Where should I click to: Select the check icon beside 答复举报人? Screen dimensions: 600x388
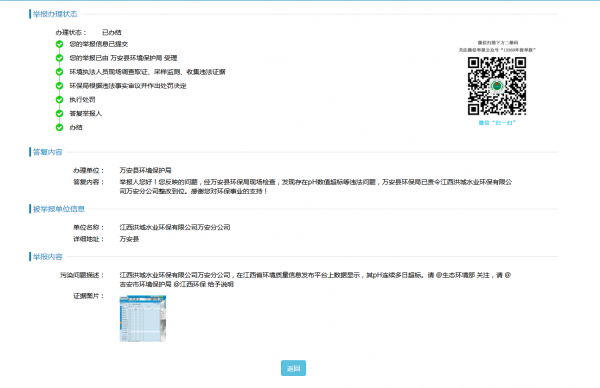pyautogui.click(x=59, y=113)
